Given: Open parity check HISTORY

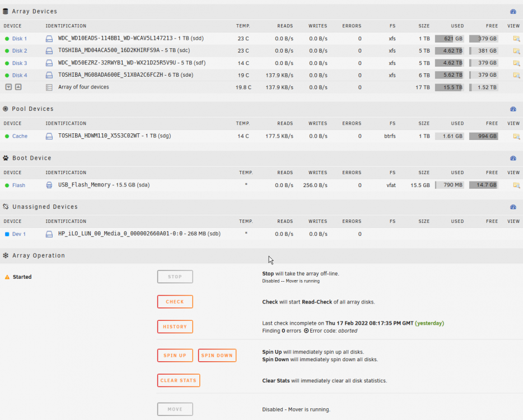Looking at the screenshot, I should point(175,326).
